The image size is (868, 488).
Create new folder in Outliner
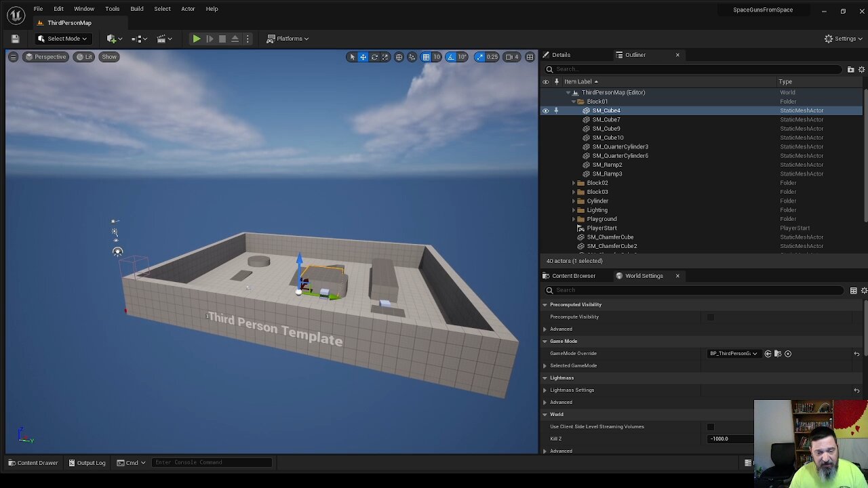coord(850,69)
